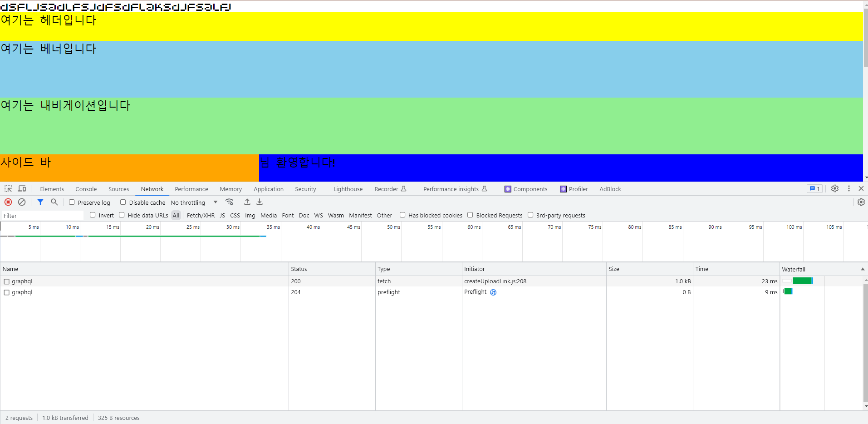
Task: Filter requests by CSS type
Action: pyautogui.click(x=235, y=216)
